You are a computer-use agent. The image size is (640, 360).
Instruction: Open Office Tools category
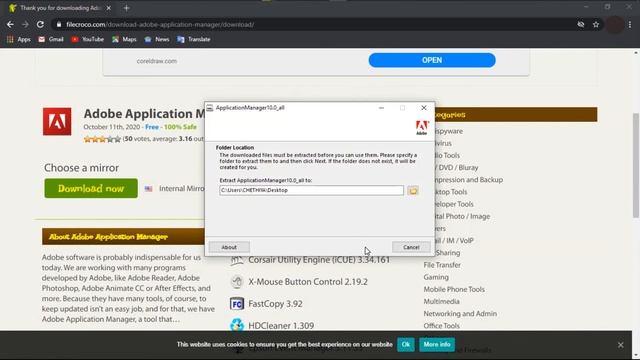441,326
